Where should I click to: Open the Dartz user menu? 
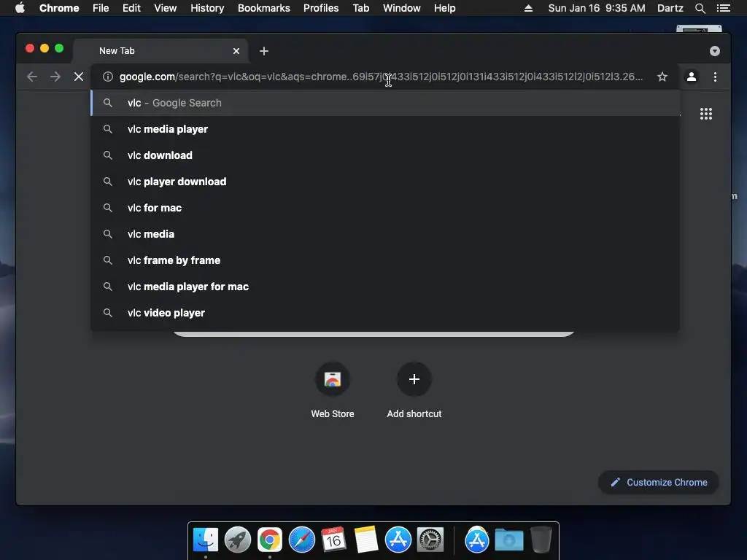pyautogui.click(x=670, y=8)
